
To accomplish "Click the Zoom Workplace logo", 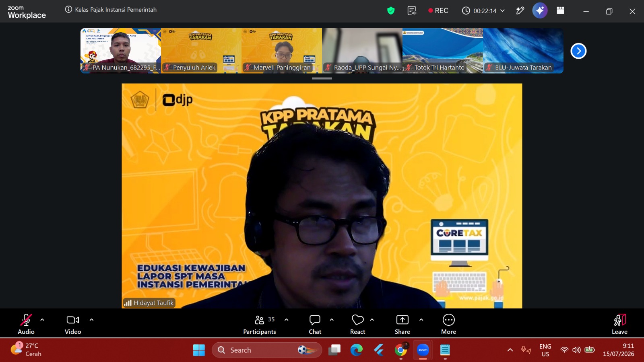I will coord(27,12).
